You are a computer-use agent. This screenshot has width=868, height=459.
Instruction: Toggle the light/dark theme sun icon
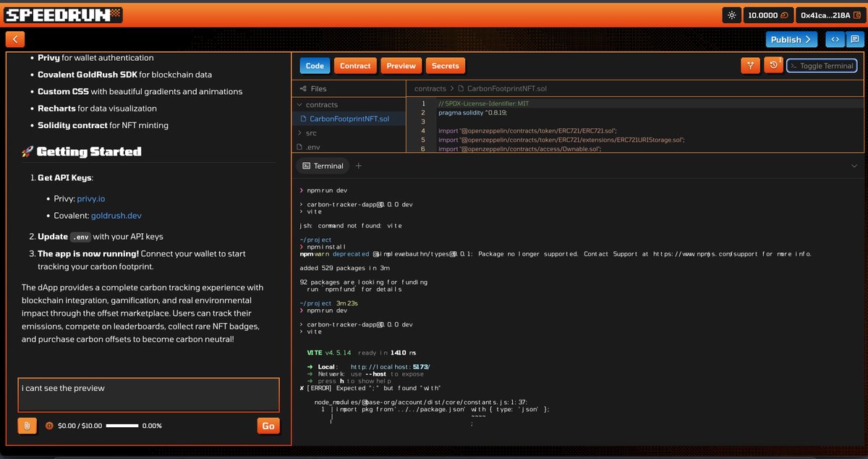click(x=731, y=14)
